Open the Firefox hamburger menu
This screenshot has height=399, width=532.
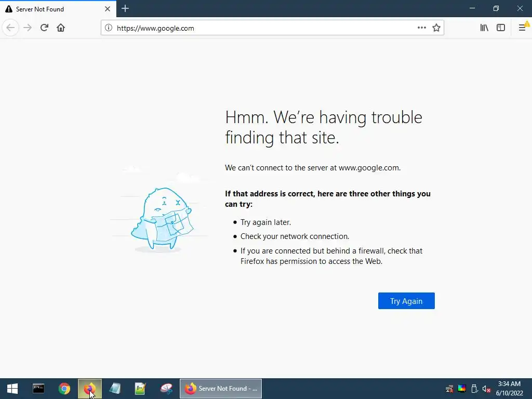tap(523, 28)
